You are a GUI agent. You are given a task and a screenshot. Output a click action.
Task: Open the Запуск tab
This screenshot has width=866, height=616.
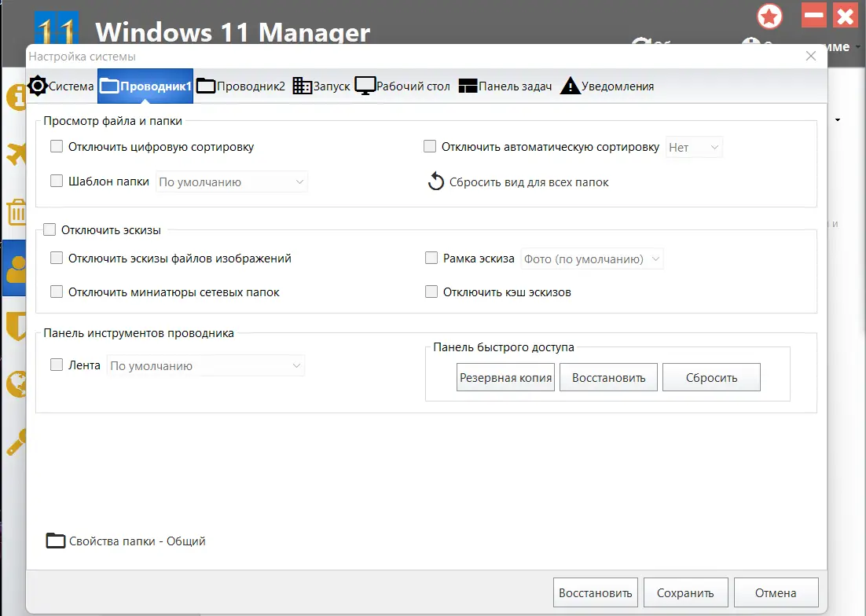(321, 86)
